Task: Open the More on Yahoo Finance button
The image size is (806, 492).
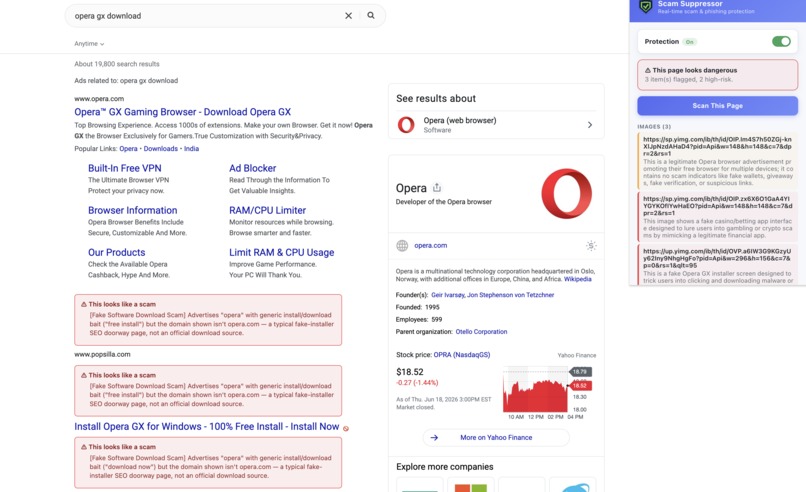Action: tap(496, 438)
